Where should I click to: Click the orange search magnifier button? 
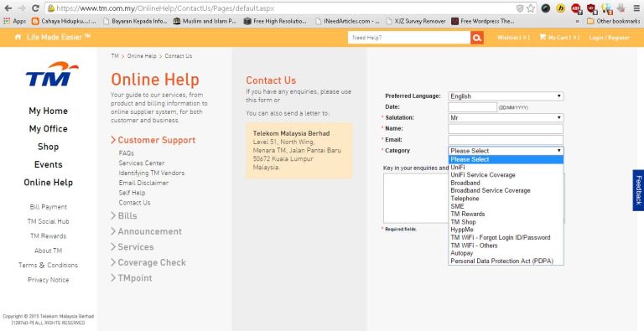[477, 38]
